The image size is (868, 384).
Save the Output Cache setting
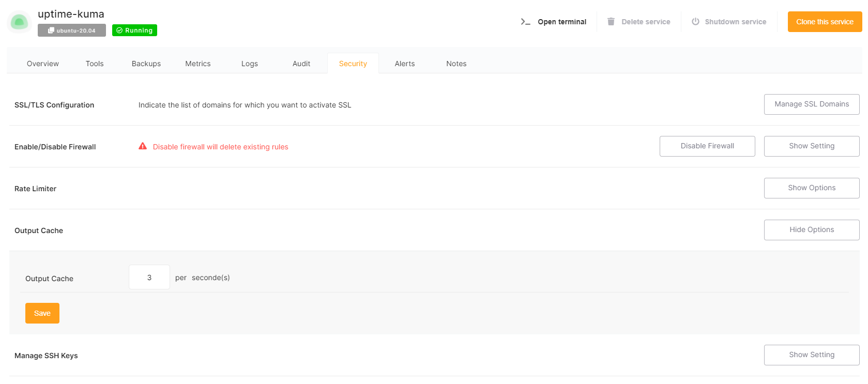point(42,313)
